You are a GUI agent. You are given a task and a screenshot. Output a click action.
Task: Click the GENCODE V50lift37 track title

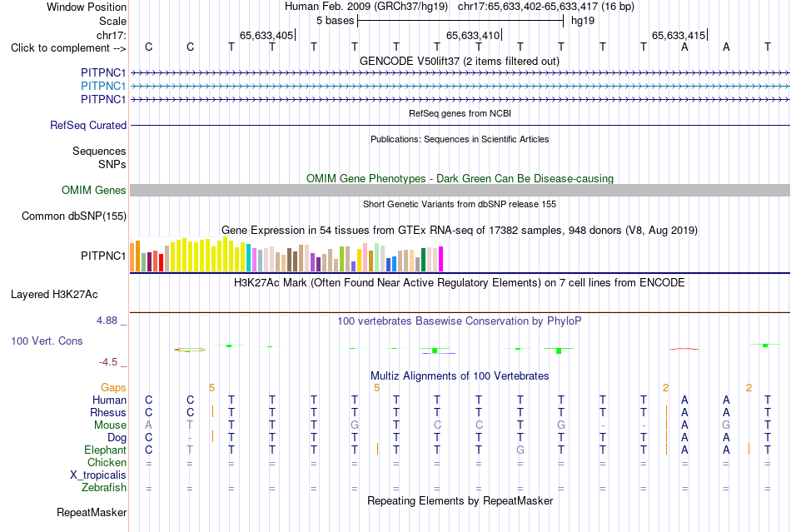tap(459, 61)
